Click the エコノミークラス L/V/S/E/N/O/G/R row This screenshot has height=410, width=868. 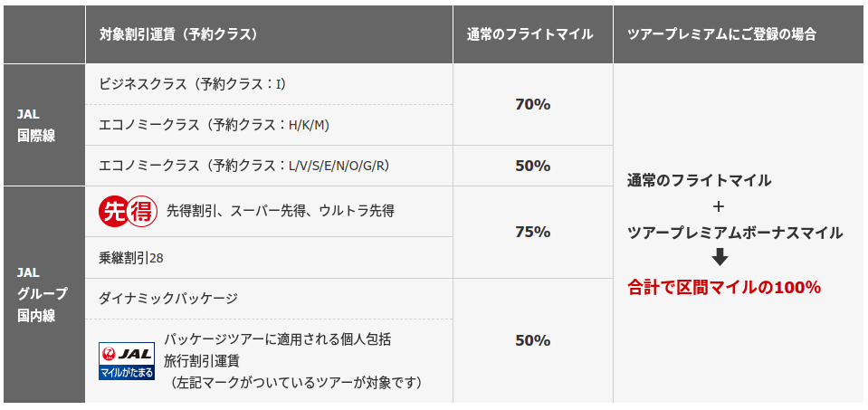(269, 166)
